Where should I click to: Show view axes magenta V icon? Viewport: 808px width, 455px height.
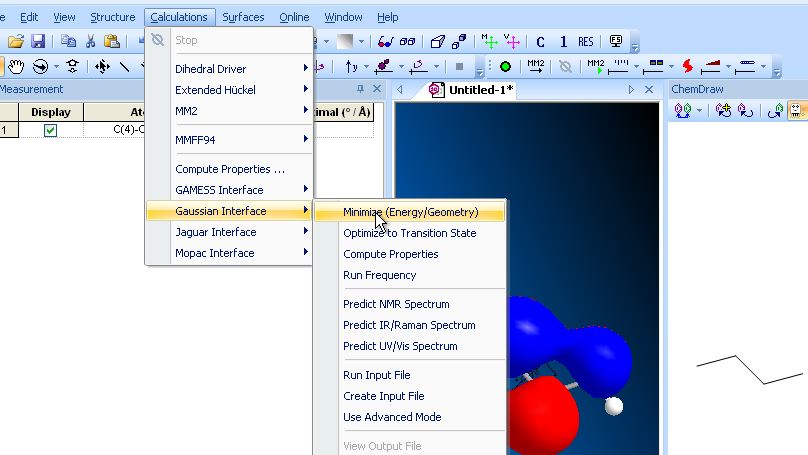pos(512,41)
